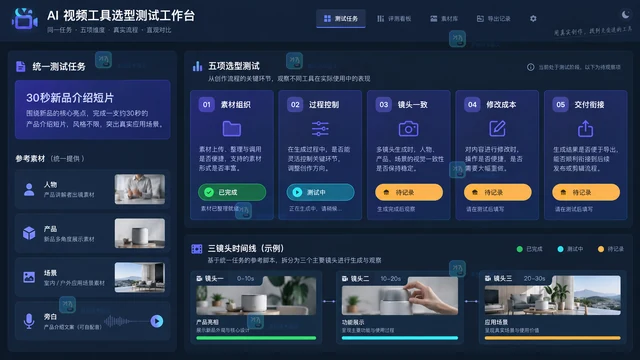Click the connector arrow between 镜头一 and 镜头二
The image size is (640, 360).
[x=329, y=301]
